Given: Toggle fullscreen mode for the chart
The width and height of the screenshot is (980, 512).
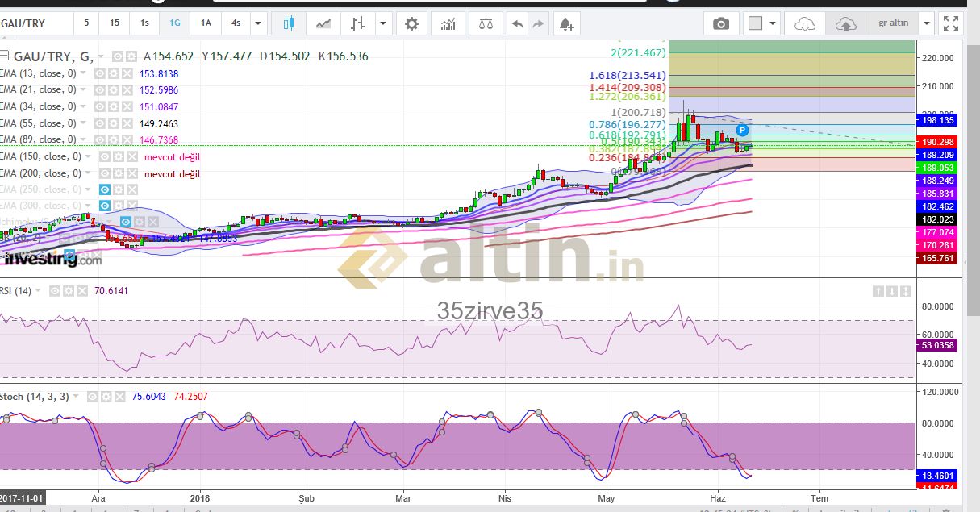Looking at the screenshot, I should tap(952, 23).
